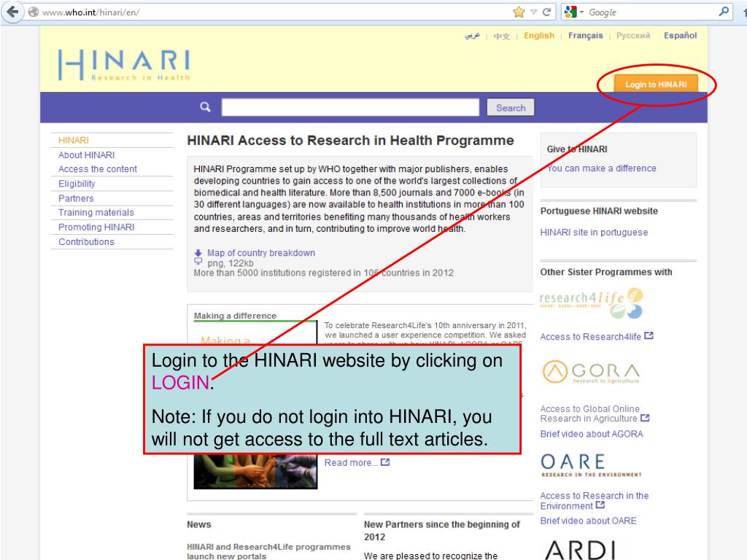Open HINARI and Research4Life programmes news link
This screenshot has width=747, height=560.
(268, 551)
